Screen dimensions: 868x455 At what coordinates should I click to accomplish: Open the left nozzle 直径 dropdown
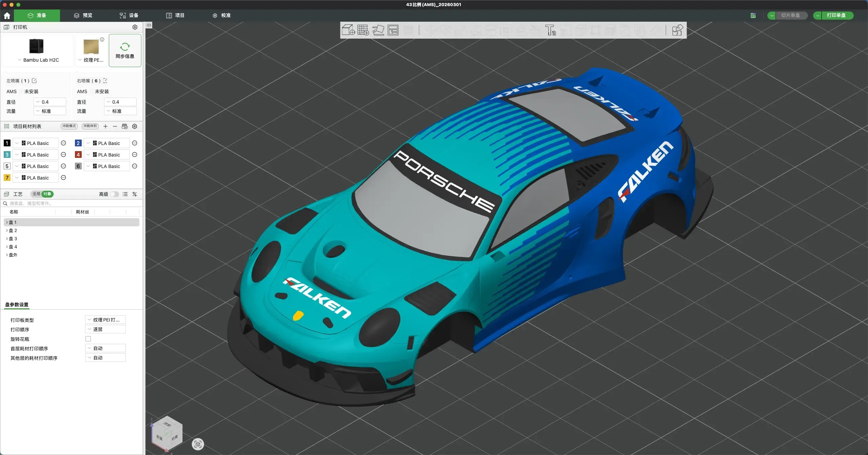[x=50, y=102]
